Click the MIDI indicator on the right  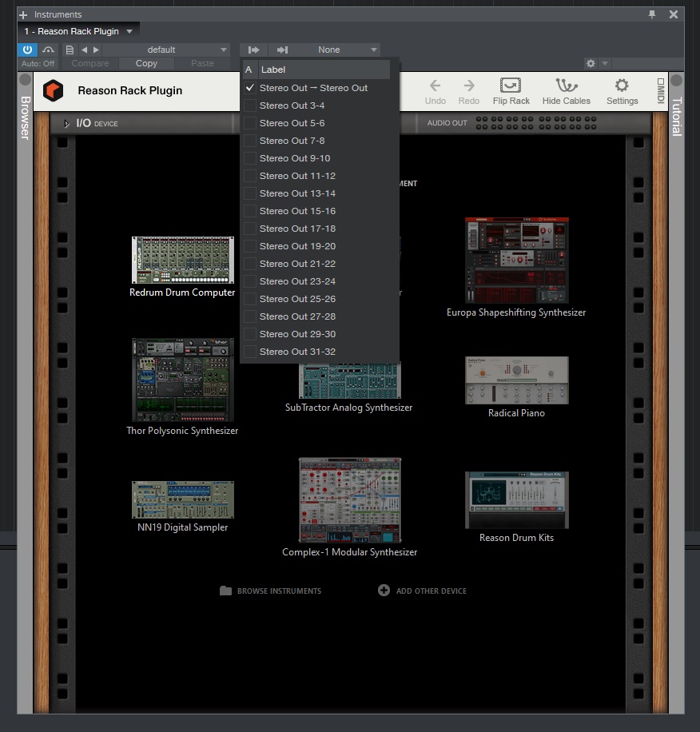click(x=660, y=90)
